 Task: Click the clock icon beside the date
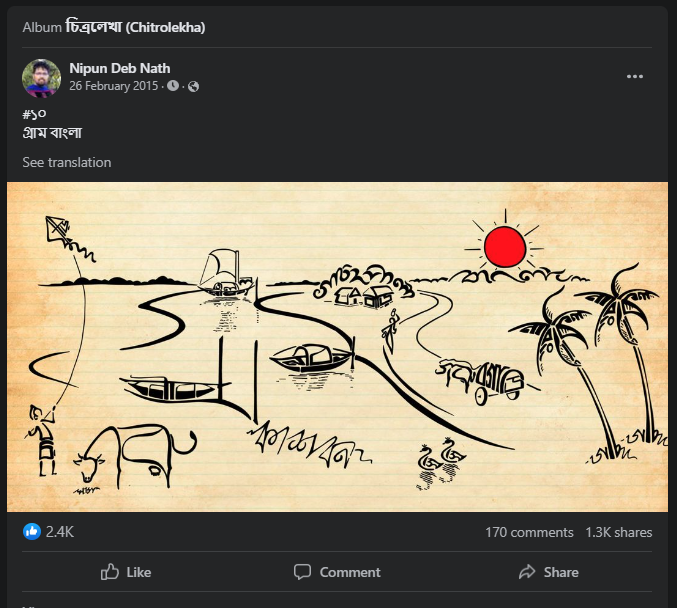click(173, 87)
